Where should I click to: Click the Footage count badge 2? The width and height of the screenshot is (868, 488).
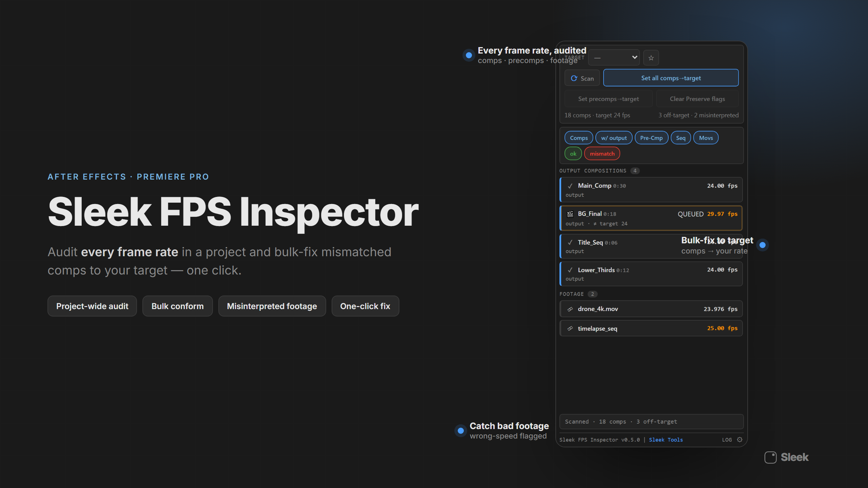tap(592, 294)
